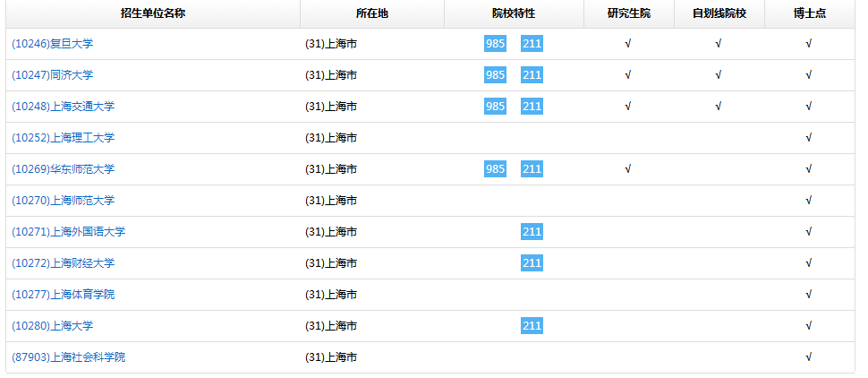Open the (10247)同济大学 link
868x378 pixels.
[53, 75]
